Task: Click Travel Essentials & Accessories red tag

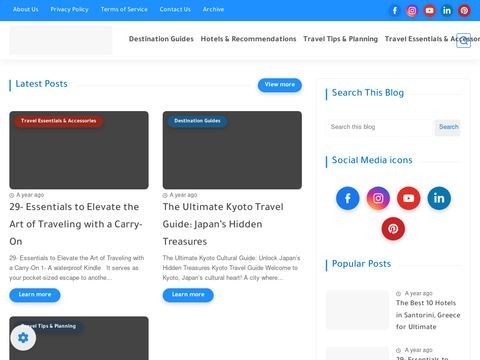Action: click(58, 121)
